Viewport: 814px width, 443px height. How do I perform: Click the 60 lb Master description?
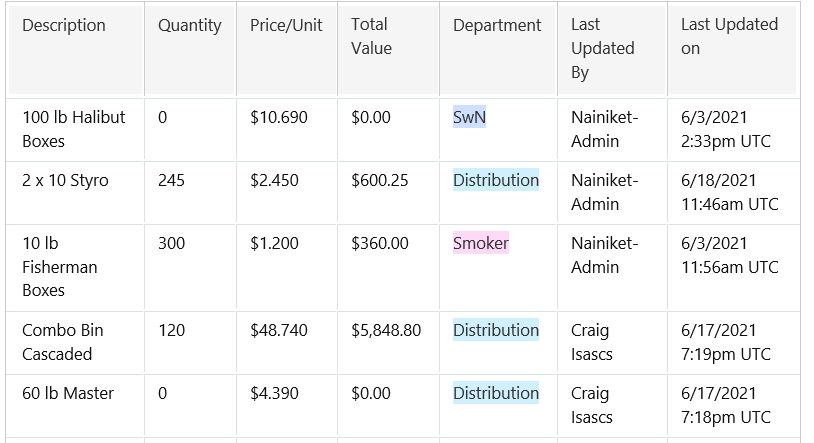68,394
